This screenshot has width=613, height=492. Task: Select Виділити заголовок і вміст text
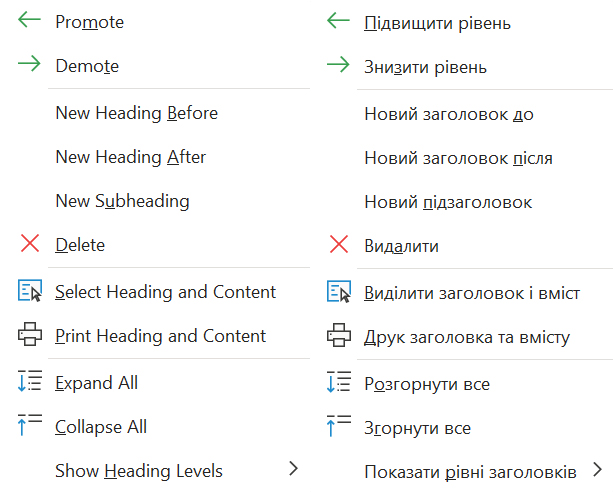point(472,292)
